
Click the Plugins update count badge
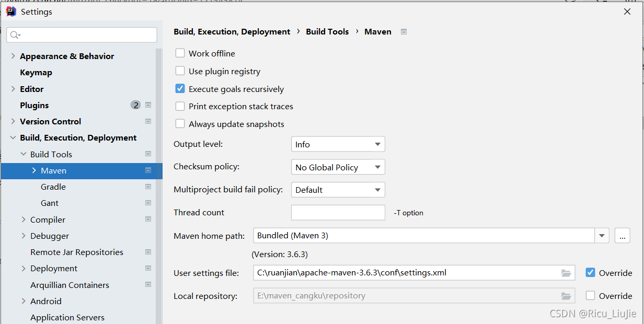[x=135, y=105]
